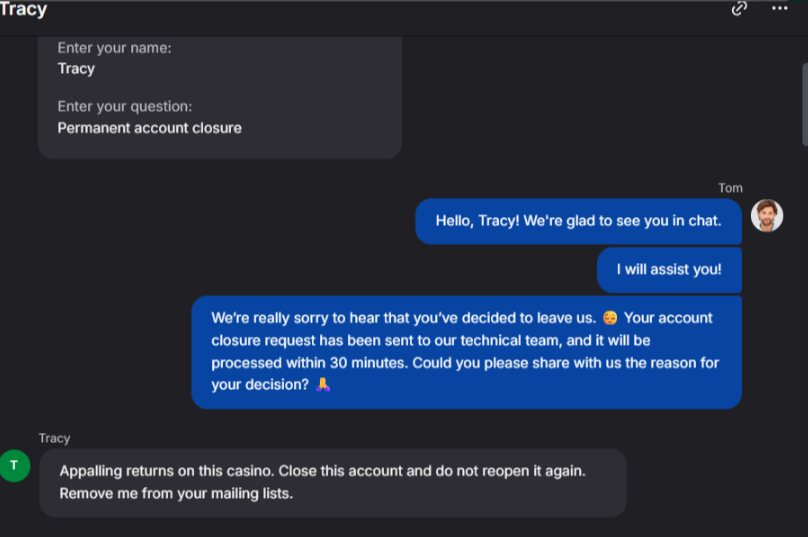Click the 'Tom' agent name label
This screenshot has width=808, height=537.
pyautogui.click(x=730, y=188)
